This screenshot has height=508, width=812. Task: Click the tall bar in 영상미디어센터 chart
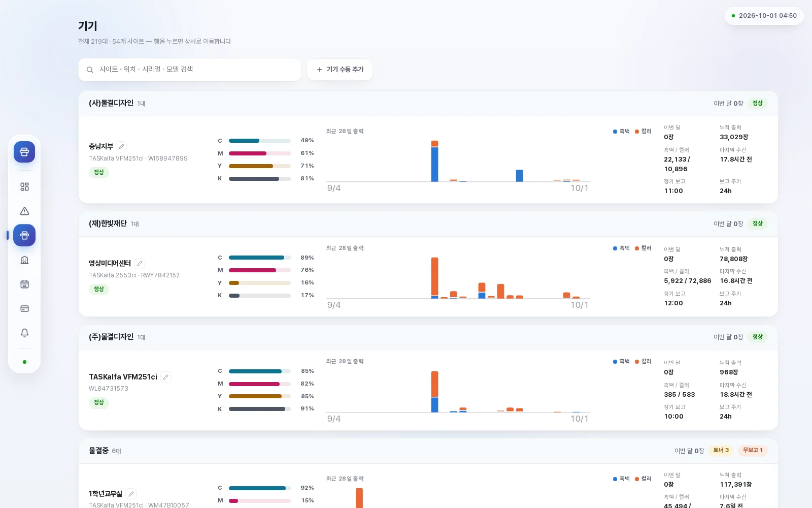(434, 277)
